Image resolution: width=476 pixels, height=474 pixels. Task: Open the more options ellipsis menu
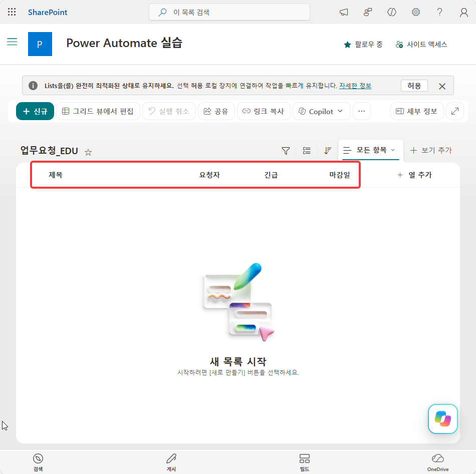tap(362, 111)
